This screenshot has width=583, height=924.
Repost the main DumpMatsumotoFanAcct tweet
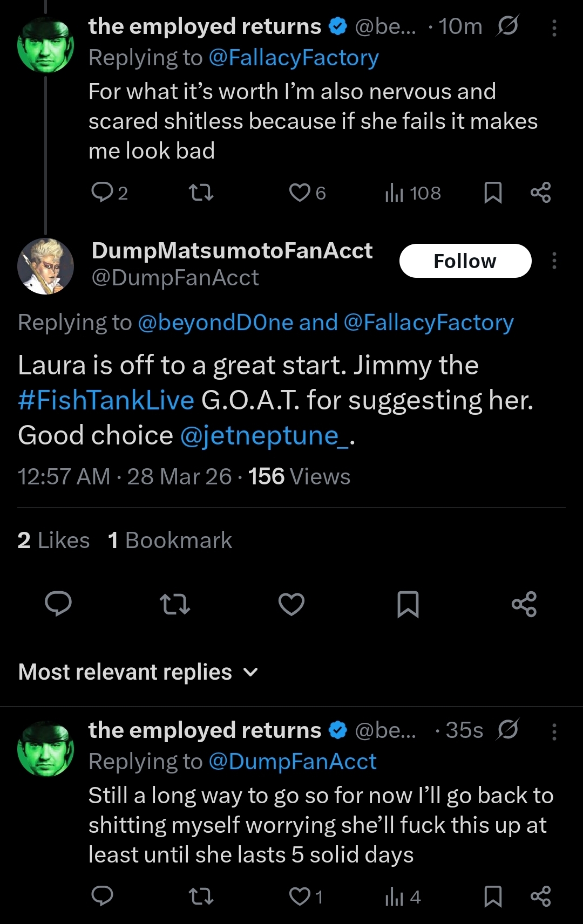[175, 604]
